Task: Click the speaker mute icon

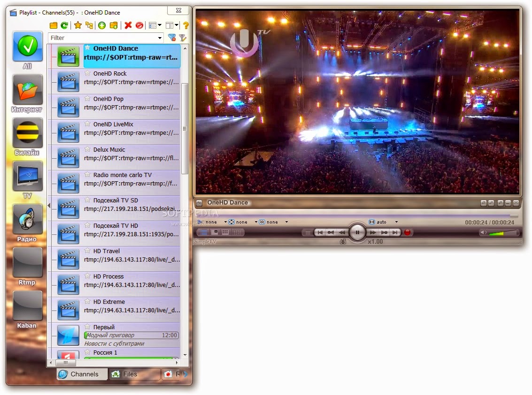Action: [483, 232]
